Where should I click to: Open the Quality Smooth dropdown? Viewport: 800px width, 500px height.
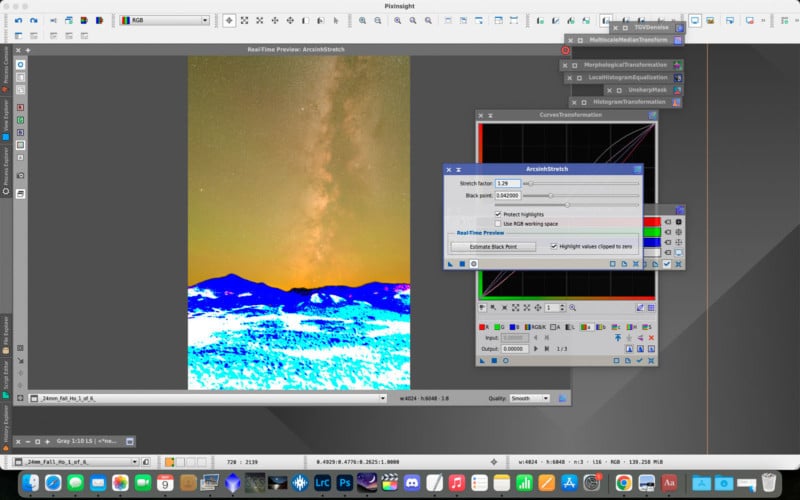(529, 398)
